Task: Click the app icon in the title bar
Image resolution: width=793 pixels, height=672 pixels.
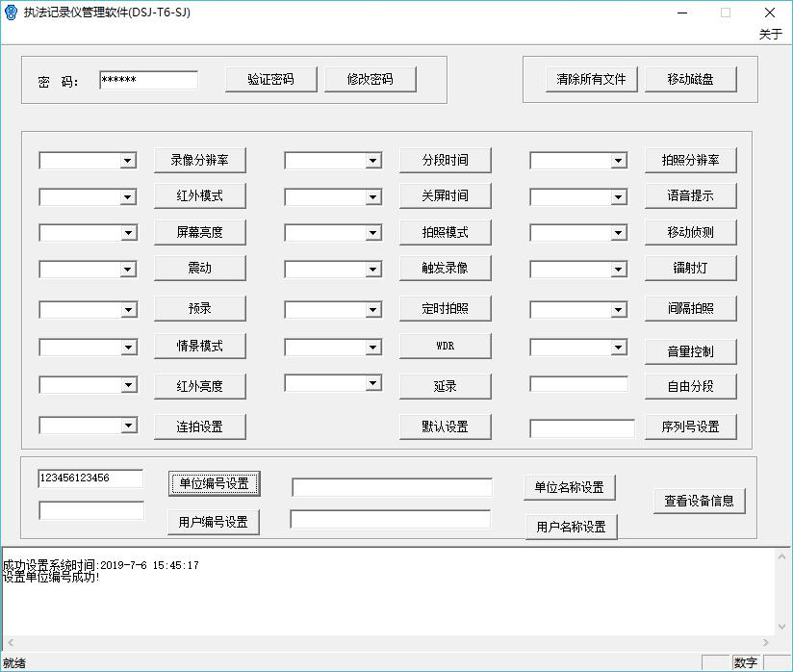Action: pos(11,13)
